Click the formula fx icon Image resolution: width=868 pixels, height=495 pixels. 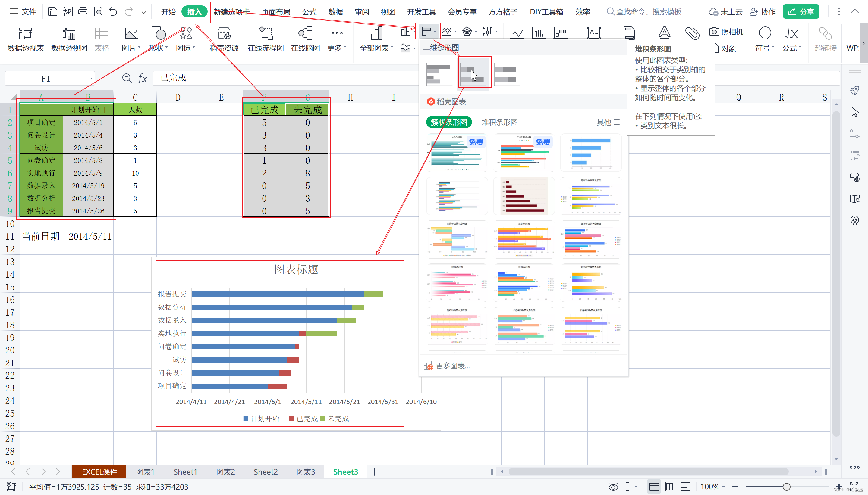point(142,78)
